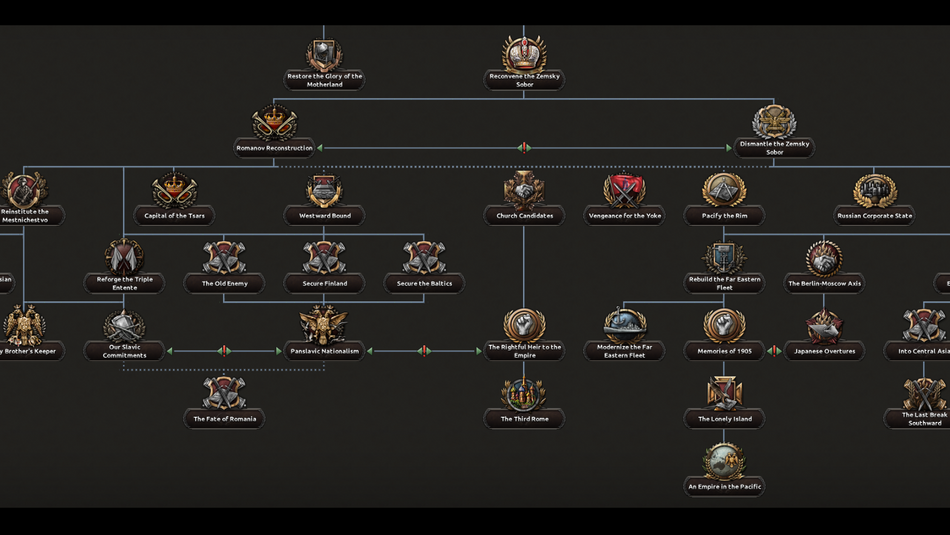Click the Westward Bound name plate
950x535 pixels.
[x=324, y=216]
